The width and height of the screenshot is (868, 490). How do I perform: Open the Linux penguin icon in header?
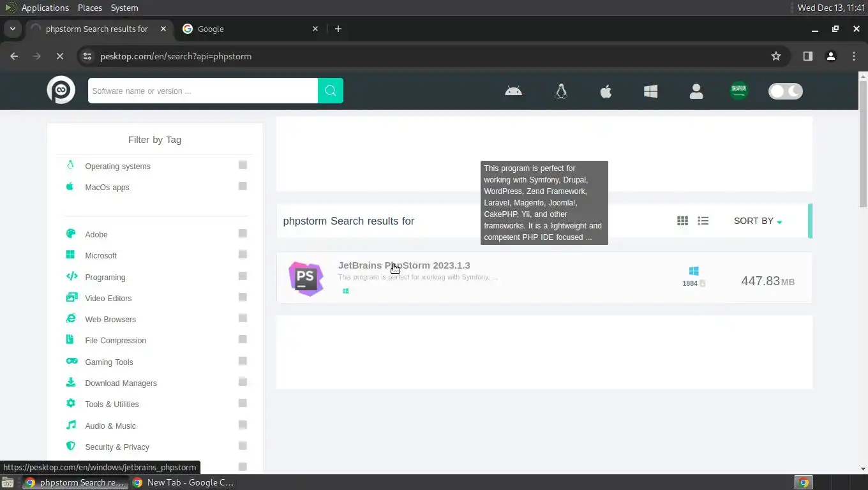pos(561,91)
